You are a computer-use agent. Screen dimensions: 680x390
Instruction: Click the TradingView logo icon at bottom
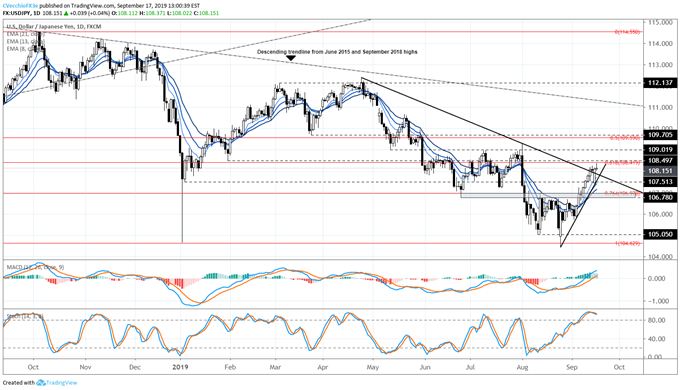click(x=41, y=383)
